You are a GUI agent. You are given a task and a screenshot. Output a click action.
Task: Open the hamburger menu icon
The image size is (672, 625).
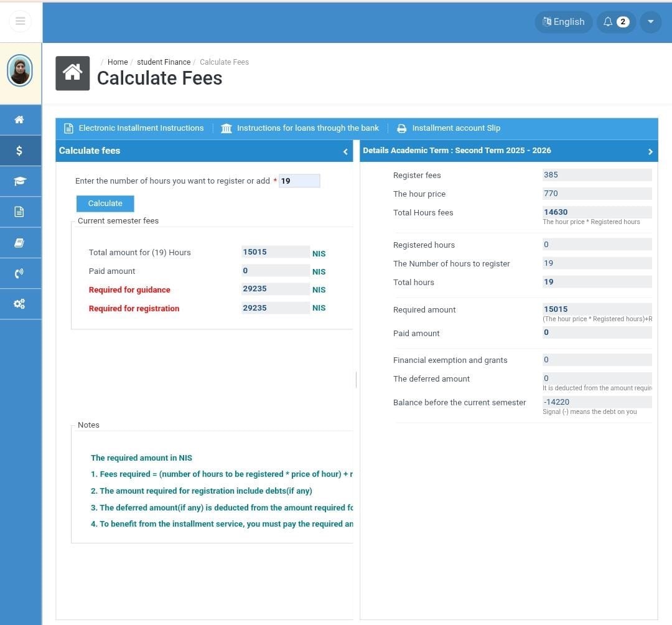click(x=20, y=21)
